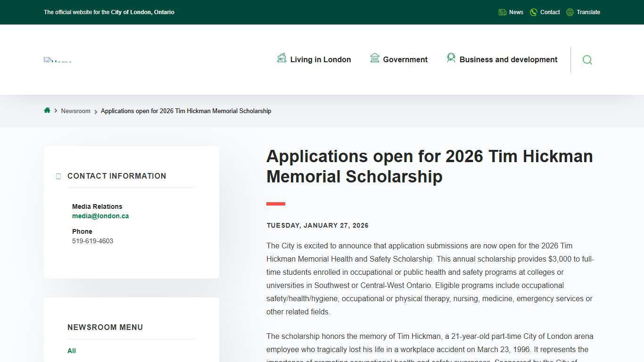
Task: Open the site search with the magnifier icon
Action: click(587, 60)
